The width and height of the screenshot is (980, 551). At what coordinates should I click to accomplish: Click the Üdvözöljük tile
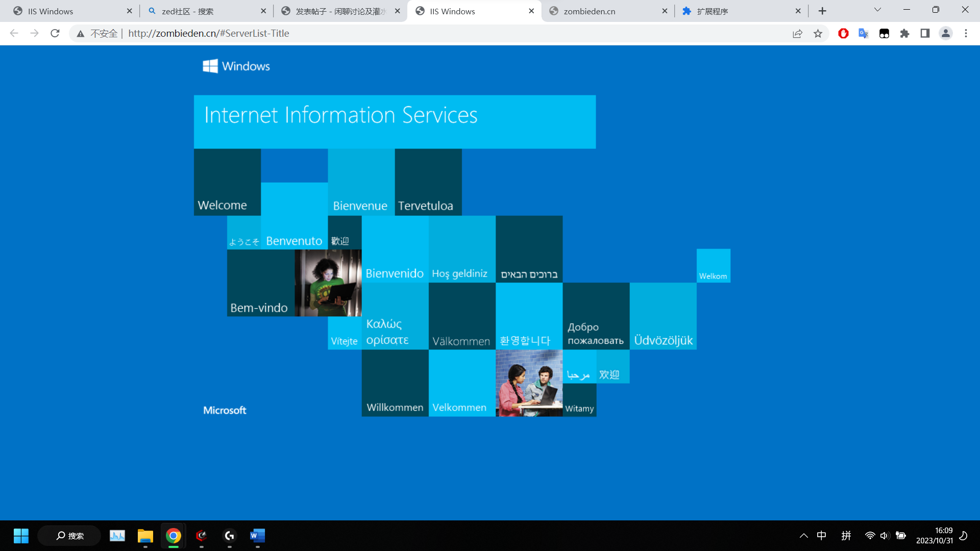663,316
